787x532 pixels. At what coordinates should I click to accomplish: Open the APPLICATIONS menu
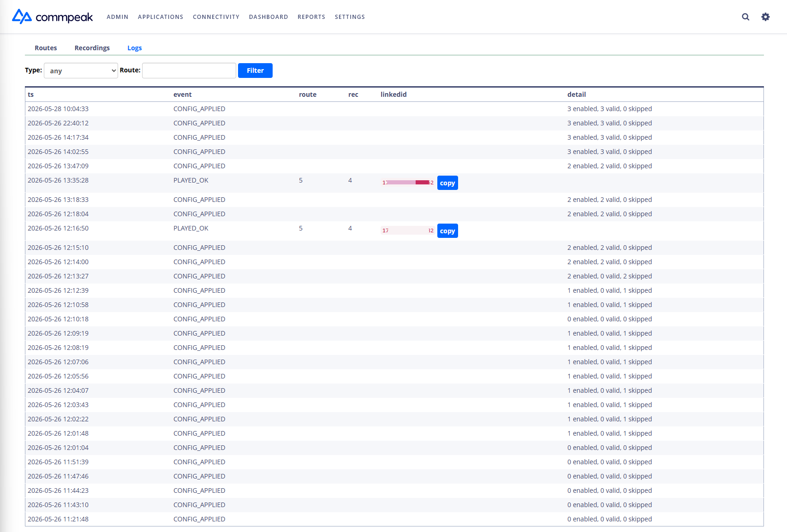tap(161, 17)
